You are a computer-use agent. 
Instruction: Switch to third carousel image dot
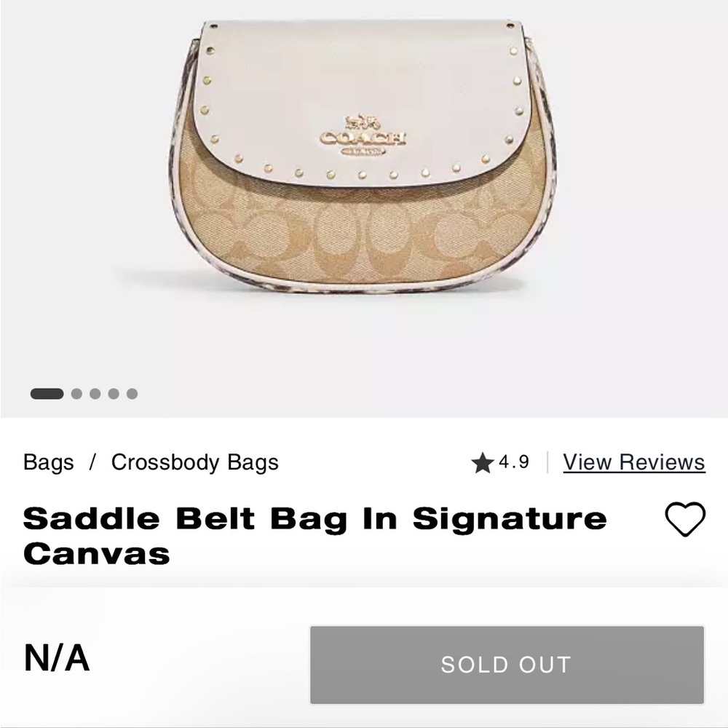[95, 394]
